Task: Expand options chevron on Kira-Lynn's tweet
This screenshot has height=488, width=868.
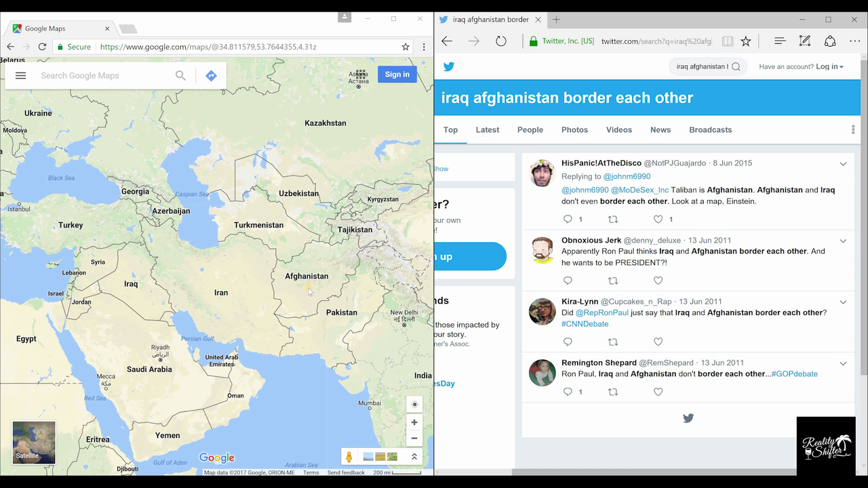Action: click(x=843, y=302)
